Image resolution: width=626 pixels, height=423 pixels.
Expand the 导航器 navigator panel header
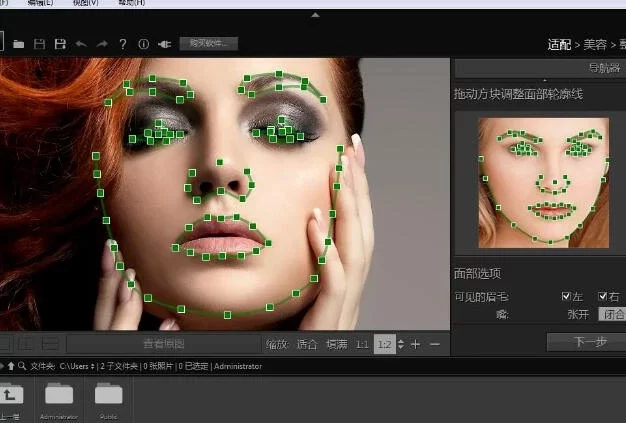click(540, 68)
